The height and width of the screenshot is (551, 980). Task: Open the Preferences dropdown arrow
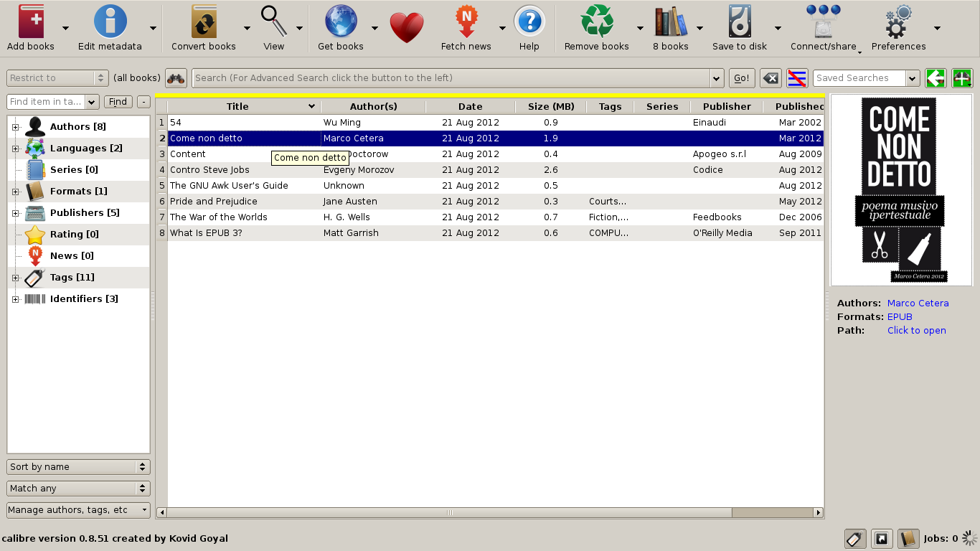pos(937,28)
